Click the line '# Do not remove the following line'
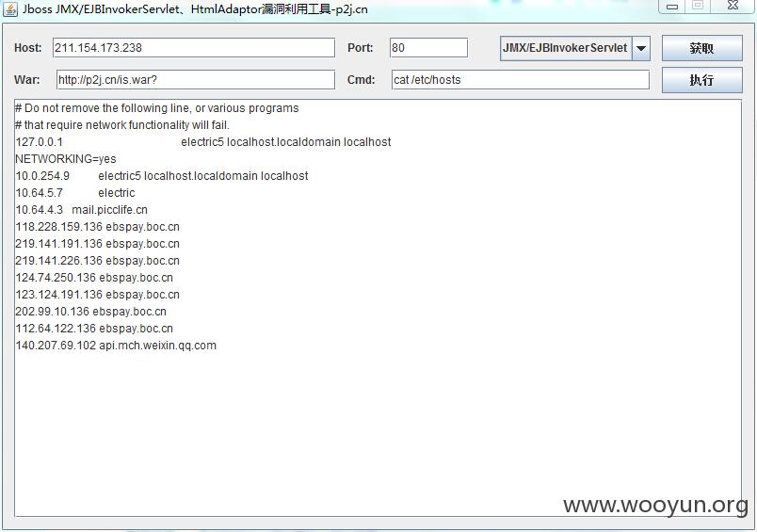The image size is (757, 532). [x=157, y=108]
